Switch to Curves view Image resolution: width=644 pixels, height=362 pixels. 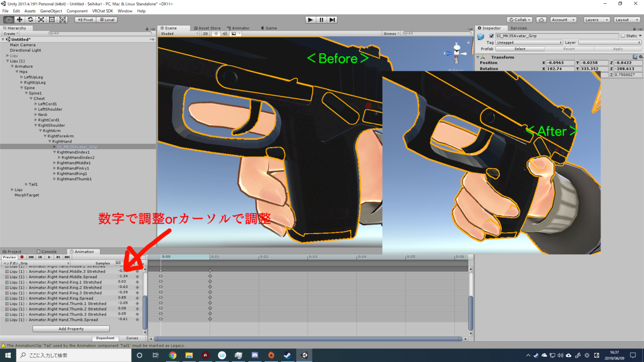[132, 338]
